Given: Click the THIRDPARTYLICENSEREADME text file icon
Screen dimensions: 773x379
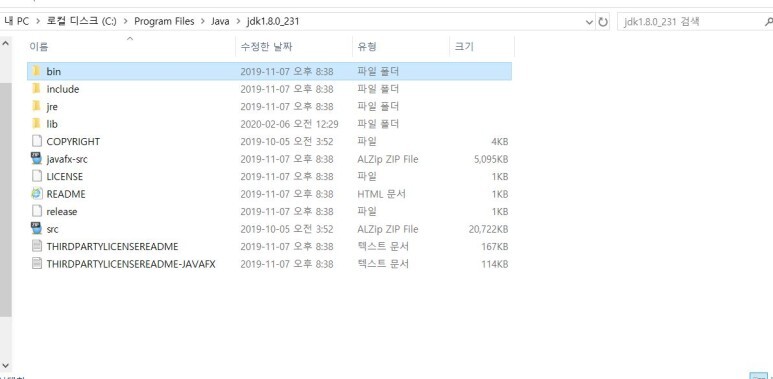Looking at the screenshot, I should [36, 246].
